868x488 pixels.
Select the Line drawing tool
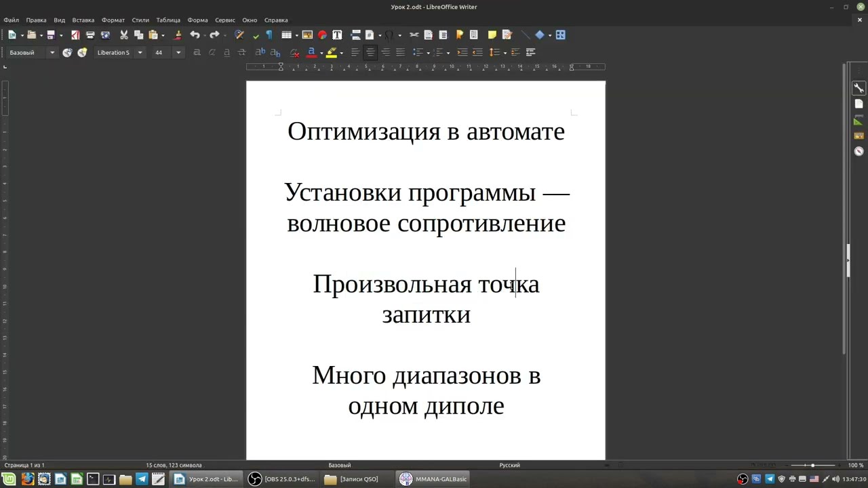click(526, 35)
